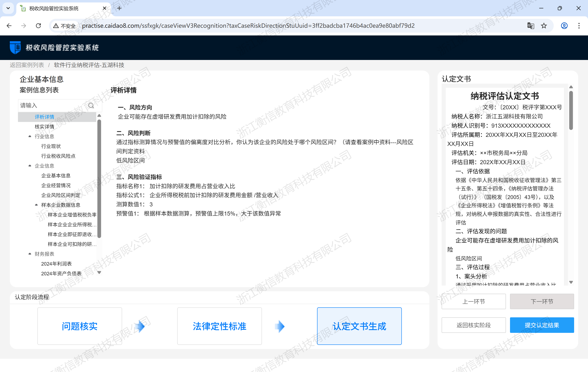Select 核实详情 in the case list
The width and height of the screenshot is (588, 372).
point(45,127)
